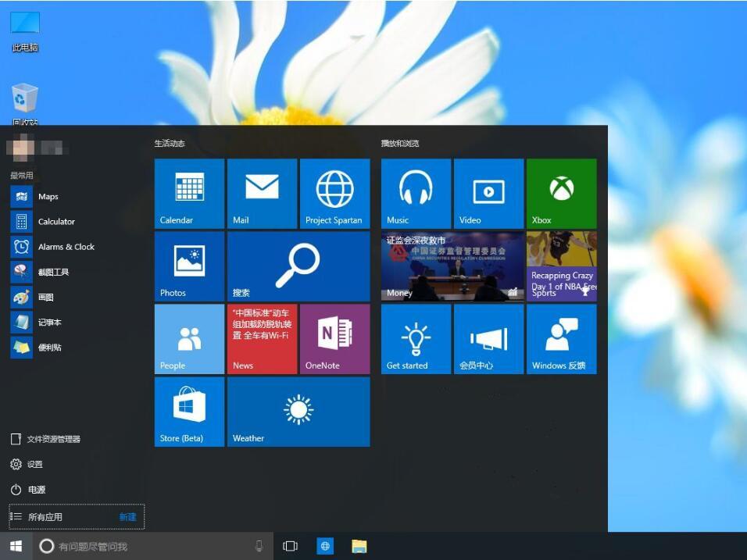The image size is (747, 560).
Task: Click the 新建 link
Action: 127,516
